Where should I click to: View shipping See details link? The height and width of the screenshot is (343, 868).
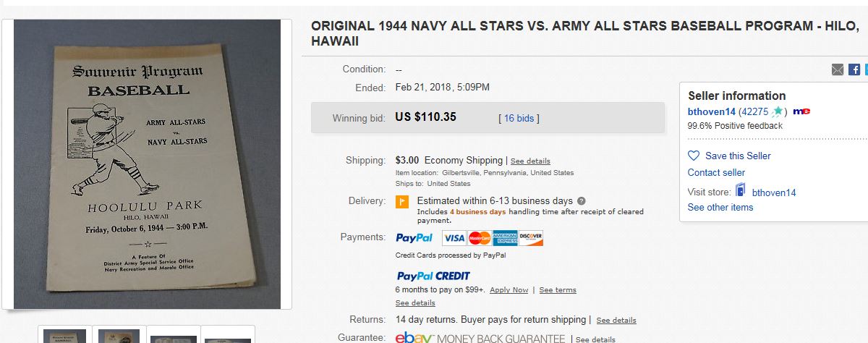530,161
